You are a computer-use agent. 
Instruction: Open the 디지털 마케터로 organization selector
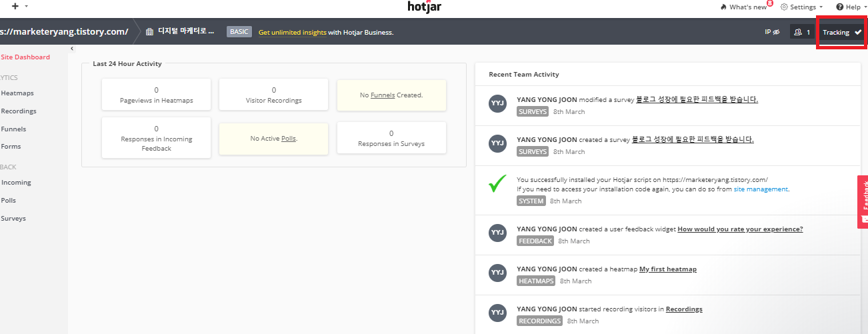(185, 31)
